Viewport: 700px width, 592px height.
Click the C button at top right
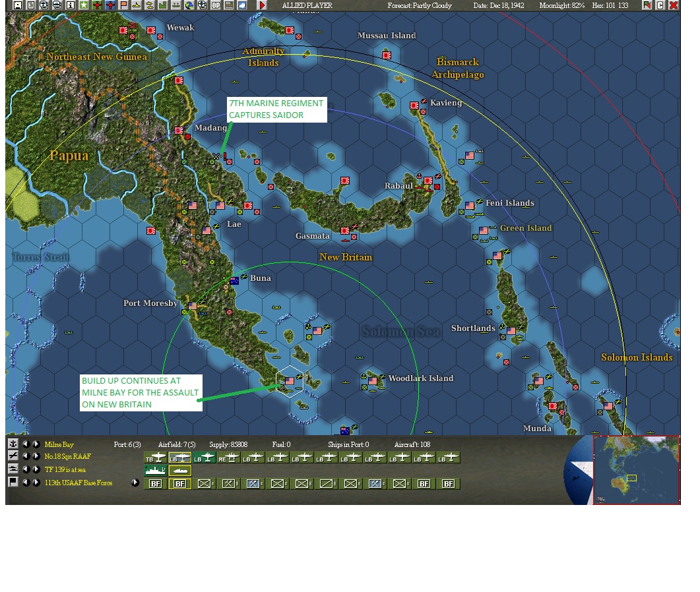[x=660, y=5]
